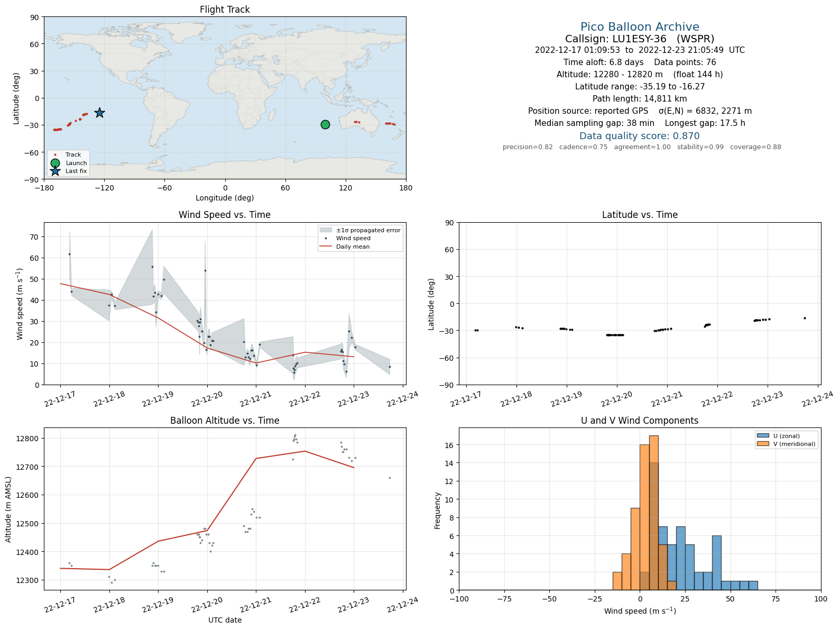Click the Flight Track plot title
The width and height of the screenshot is (840, 629).
click(225, 10)
